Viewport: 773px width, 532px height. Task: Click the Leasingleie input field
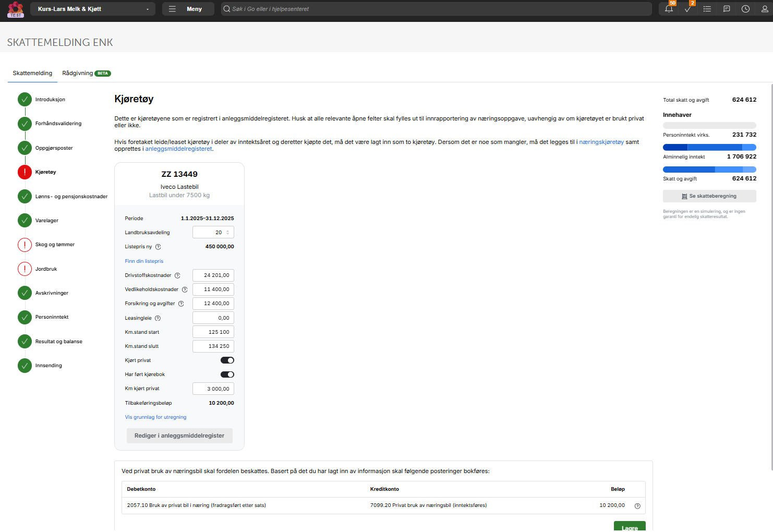click(213, 318)
